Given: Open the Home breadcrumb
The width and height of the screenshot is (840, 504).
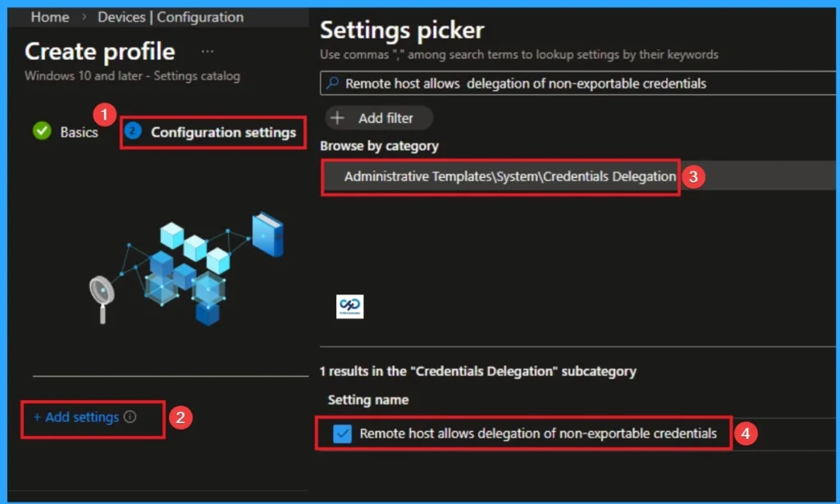Looking at the screenshot, I should 49,16.
